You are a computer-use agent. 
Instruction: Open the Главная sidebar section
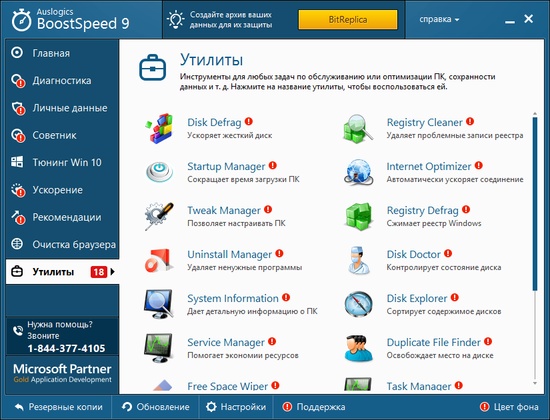(62, 53)
